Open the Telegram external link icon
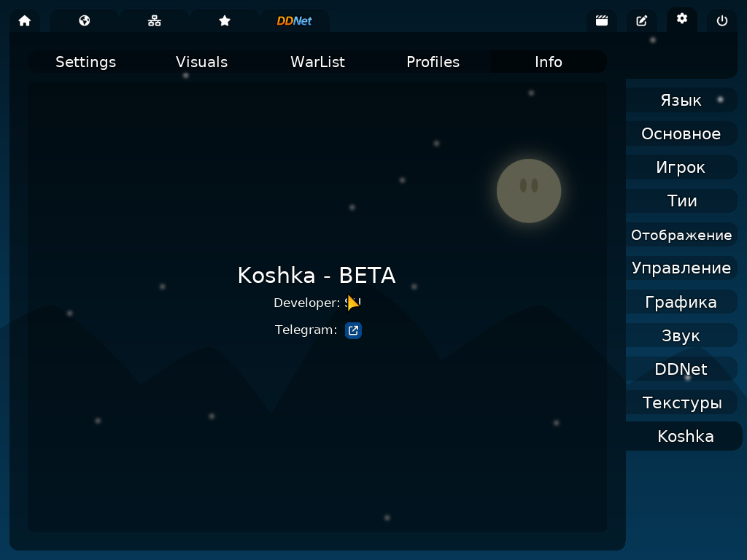 click(353, 330)
